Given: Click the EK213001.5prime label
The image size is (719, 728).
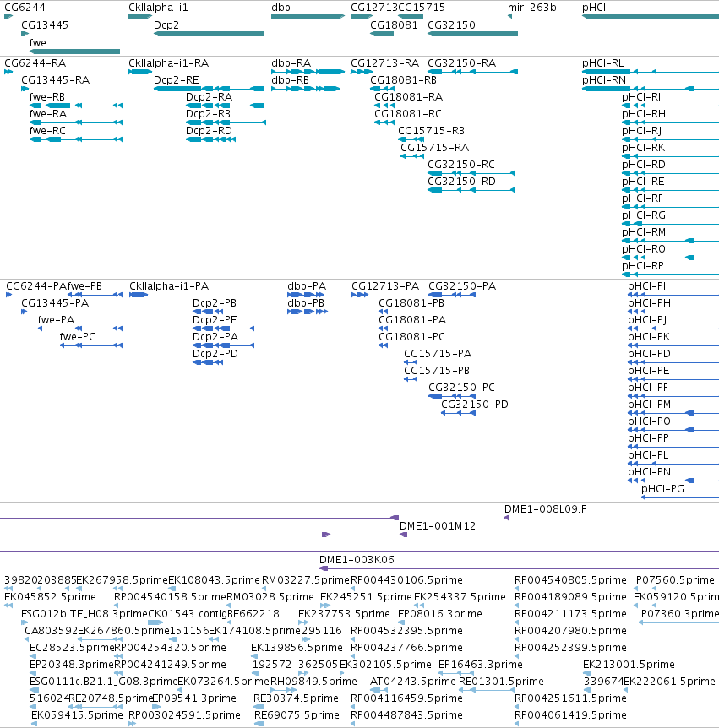Looking at the screenshot, I should (x=629, y=665).
